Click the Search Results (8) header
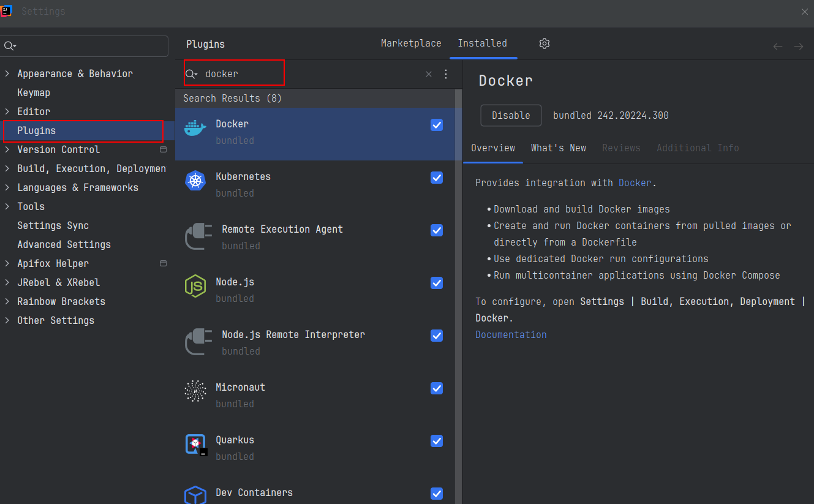This screenshot has width=814, height=504. pyautogui.click(x=232, y=99)
